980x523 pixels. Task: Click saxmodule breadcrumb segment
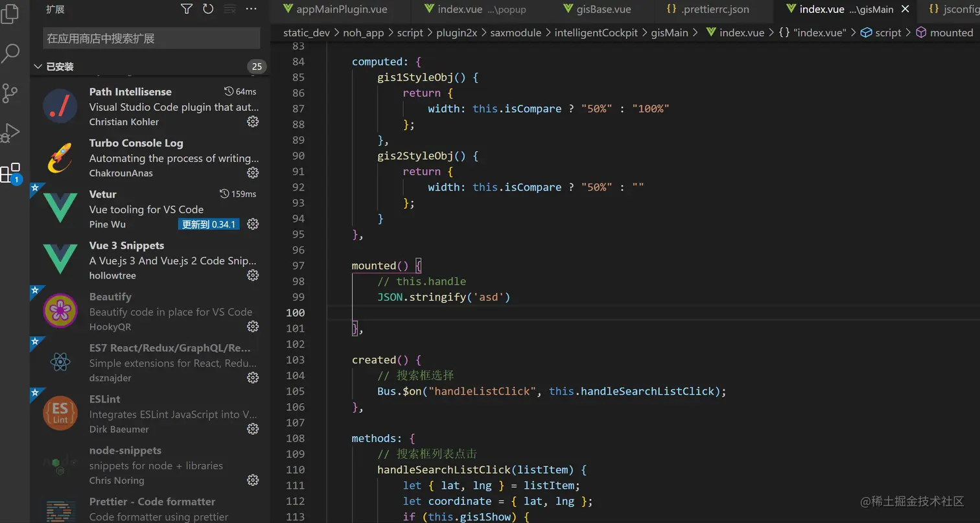tap(515, 32)
